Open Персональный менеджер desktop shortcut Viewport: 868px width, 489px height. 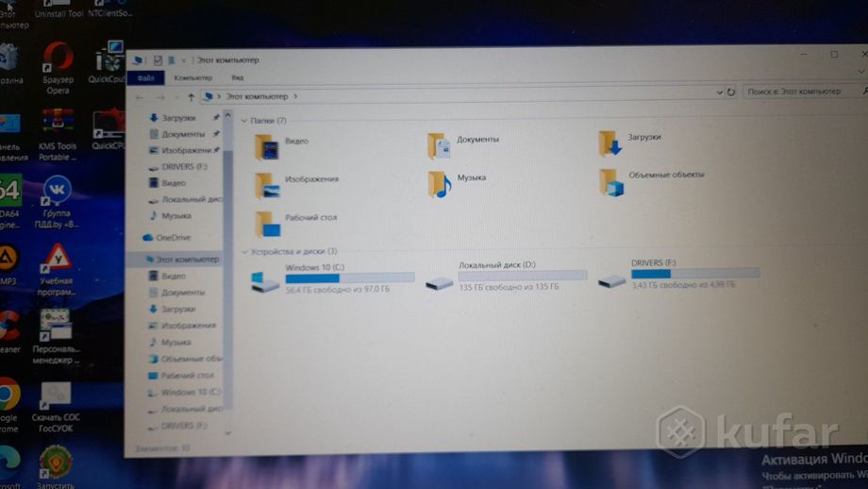(x=56, y=336)
